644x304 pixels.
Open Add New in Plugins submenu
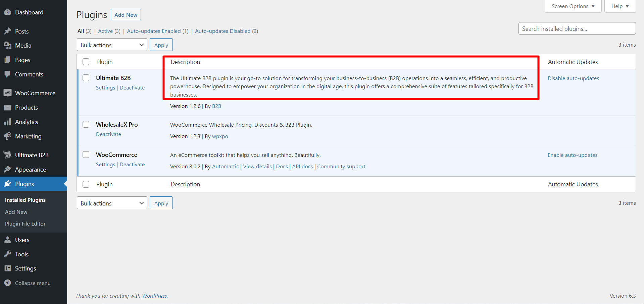tap(16, 212)
